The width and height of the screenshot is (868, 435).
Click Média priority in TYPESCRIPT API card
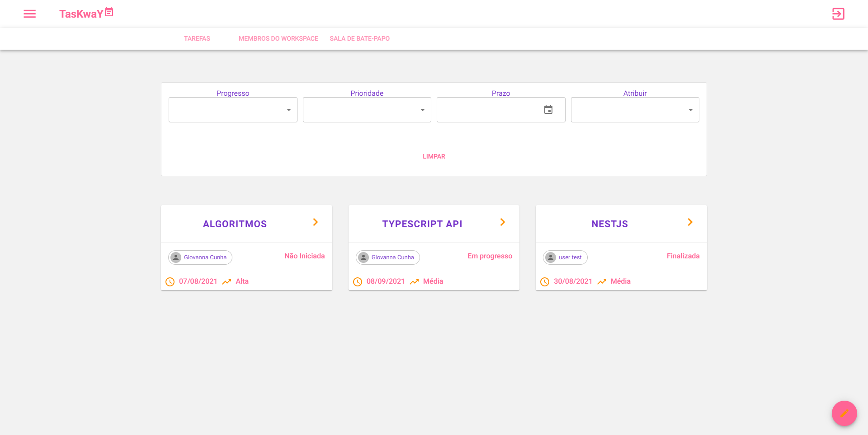pos(433,281)
